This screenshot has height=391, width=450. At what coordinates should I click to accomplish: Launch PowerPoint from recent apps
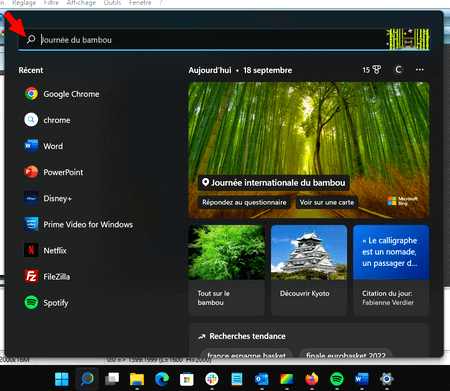coord(54,172)
